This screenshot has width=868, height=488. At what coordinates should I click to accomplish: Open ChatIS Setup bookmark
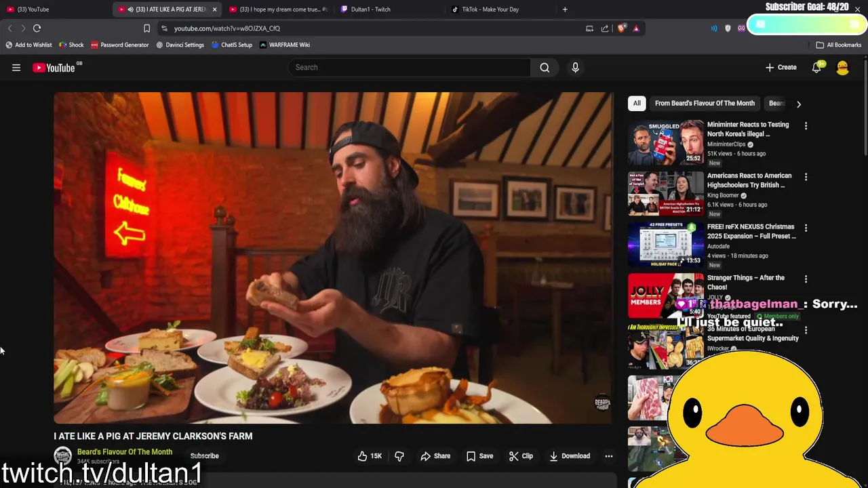click(231, 45)
